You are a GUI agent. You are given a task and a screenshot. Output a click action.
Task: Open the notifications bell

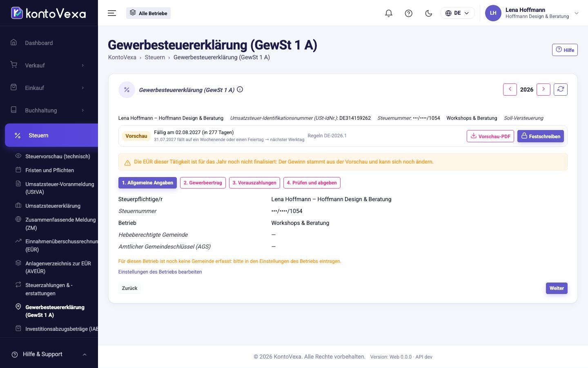tap(389, 13)
